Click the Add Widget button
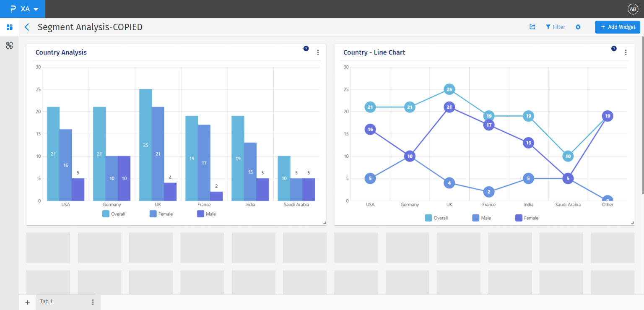This screenshot has width=644, height=310. [617, 27]
